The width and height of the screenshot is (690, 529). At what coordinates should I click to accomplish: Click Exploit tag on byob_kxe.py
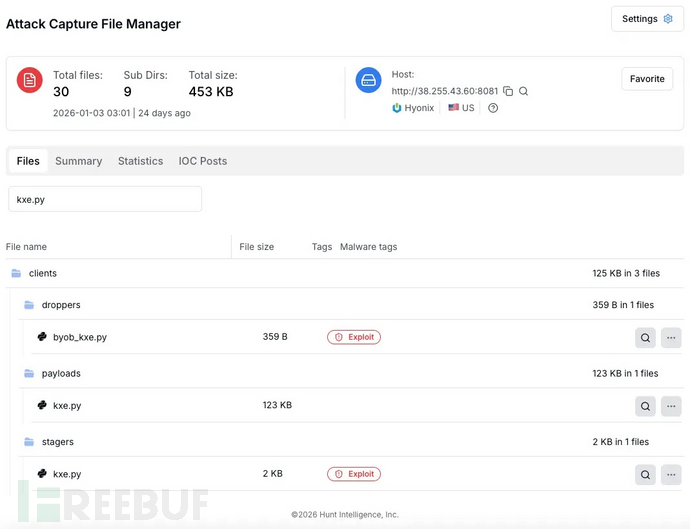point(354,337)
